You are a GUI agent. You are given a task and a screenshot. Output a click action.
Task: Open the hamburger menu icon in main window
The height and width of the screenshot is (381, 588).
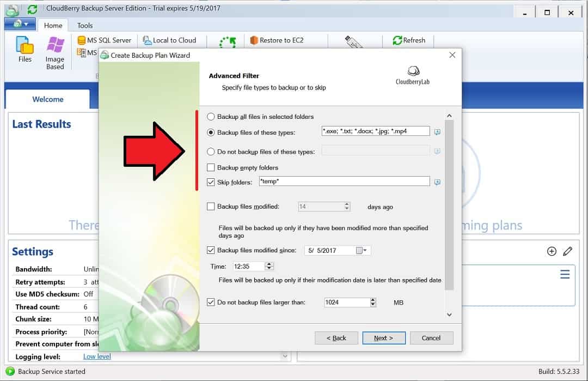coord(565,274)
